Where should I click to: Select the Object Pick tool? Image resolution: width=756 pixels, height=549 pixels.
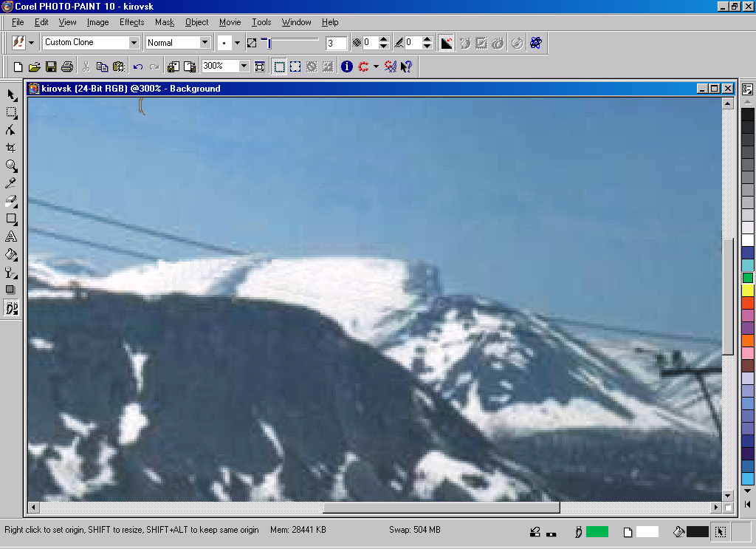click(12, 95)
